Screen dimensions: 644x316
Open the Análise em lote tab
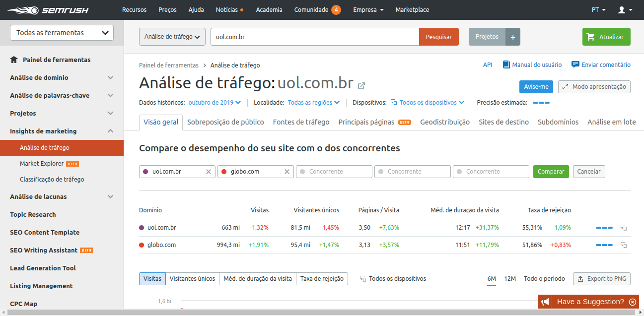click(612, 122)
